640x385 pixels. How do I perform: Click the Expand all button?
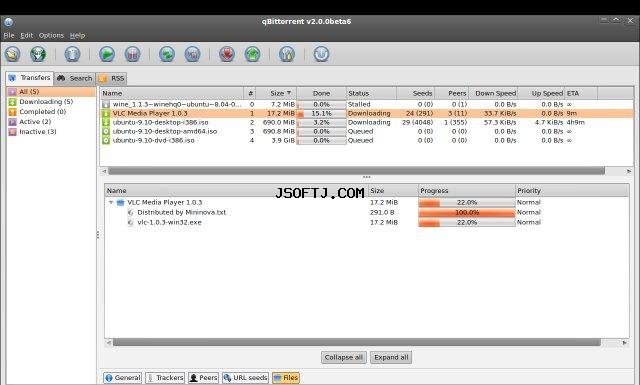(x=391, y=357)
